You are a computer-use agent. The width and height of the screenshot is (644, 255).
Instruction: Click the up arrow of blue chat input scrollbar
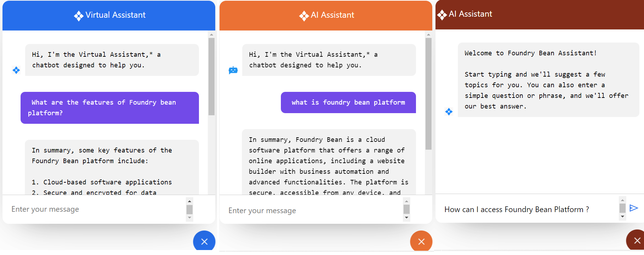(190, 201)
